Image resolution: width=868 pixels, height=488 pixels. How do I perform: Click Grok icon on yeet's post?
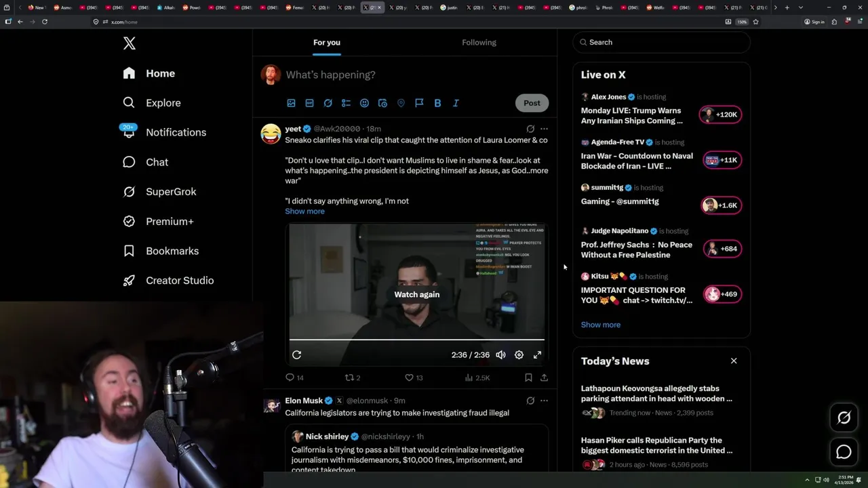click(x=530, y=129)
